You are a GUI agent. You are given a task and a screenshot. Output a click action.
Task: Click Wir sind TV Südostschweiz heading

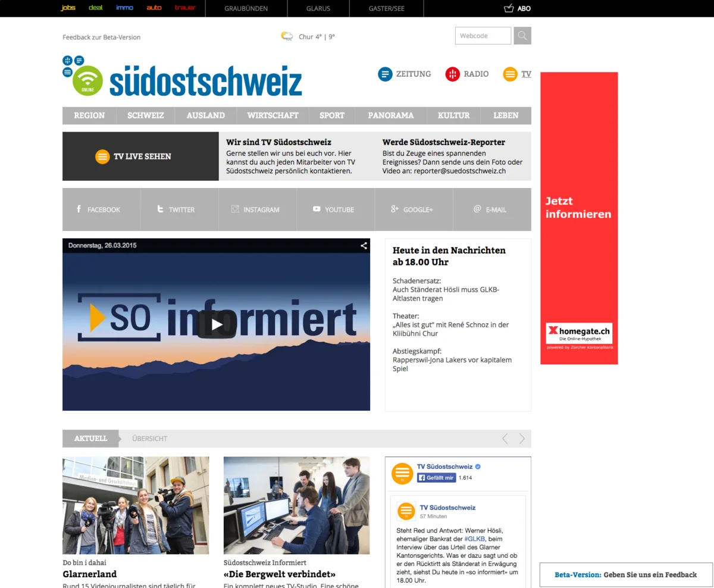pyautogui.click(x=278, y=142)
